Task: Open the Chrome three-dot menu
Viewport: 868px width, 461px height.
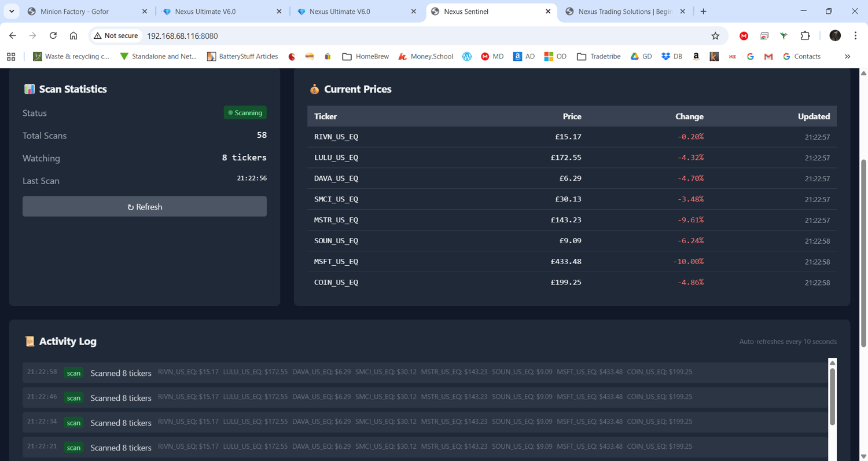Action: point(855,35)
